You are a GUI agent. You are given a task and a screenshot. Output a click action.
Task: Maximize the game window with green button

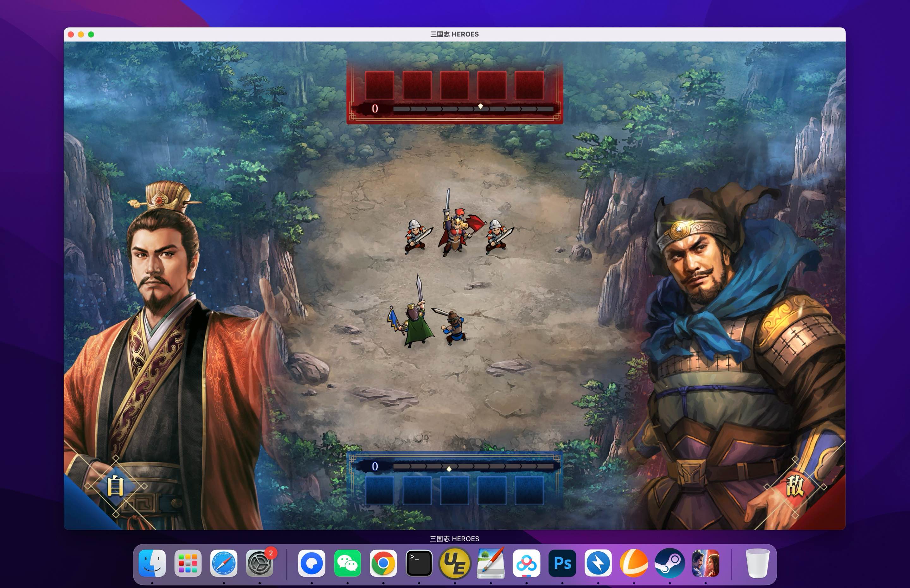(x=91, y=34)
